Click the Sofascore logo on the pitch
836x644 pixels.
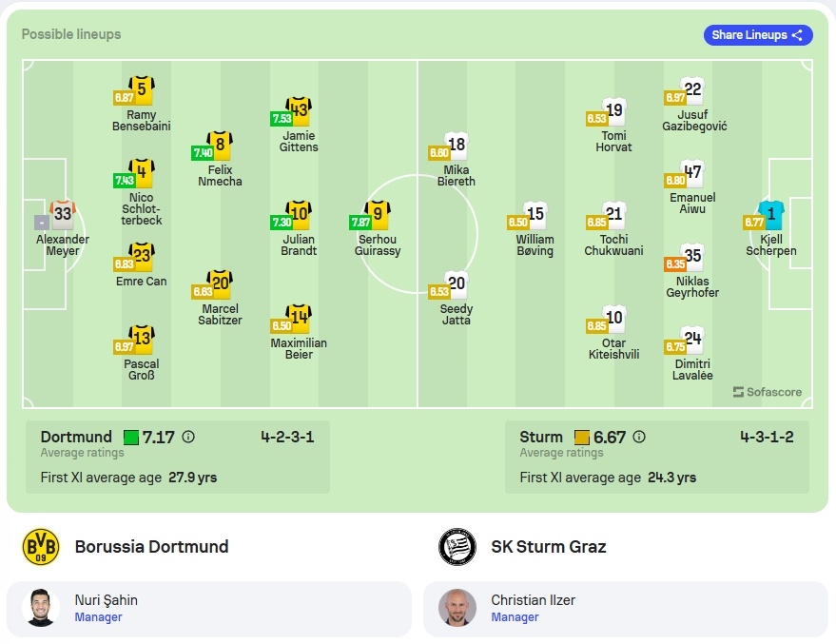(768, 392)
